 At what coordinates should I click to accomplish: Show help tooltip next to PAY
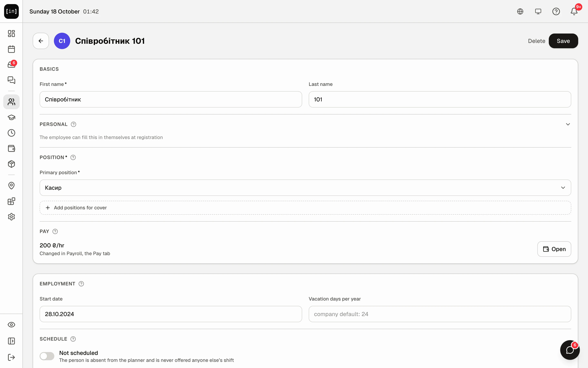pyautogui.click(x=55, y=231)
